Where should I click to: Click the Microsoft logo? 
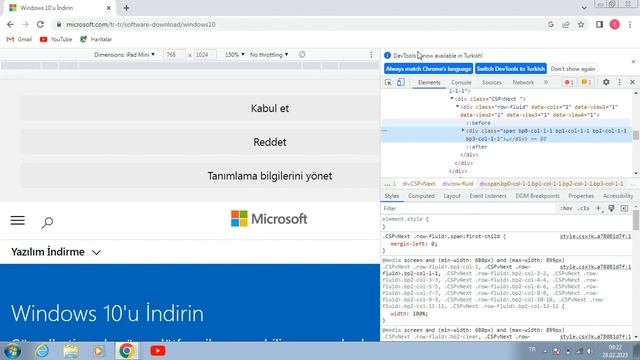[x=269, y=219]
